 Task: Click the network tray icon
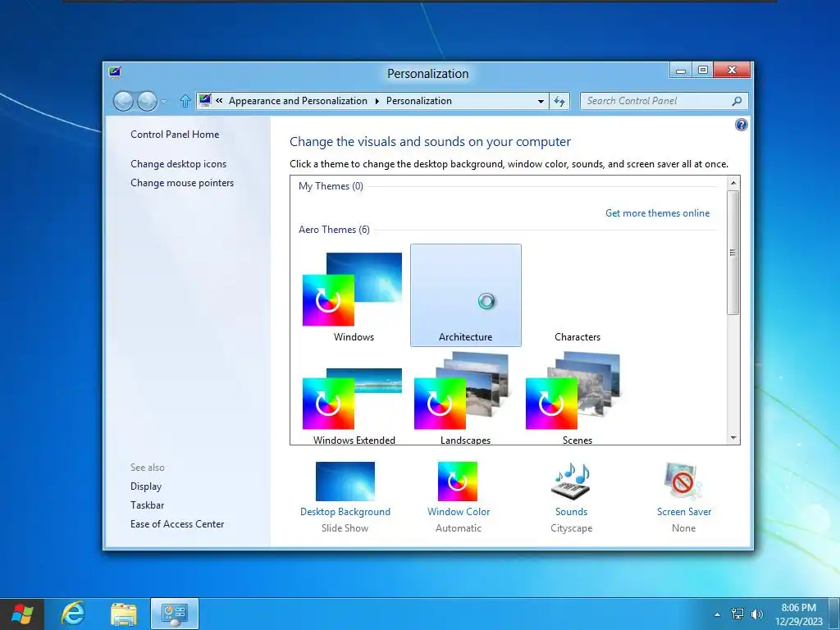pos(737,614)
